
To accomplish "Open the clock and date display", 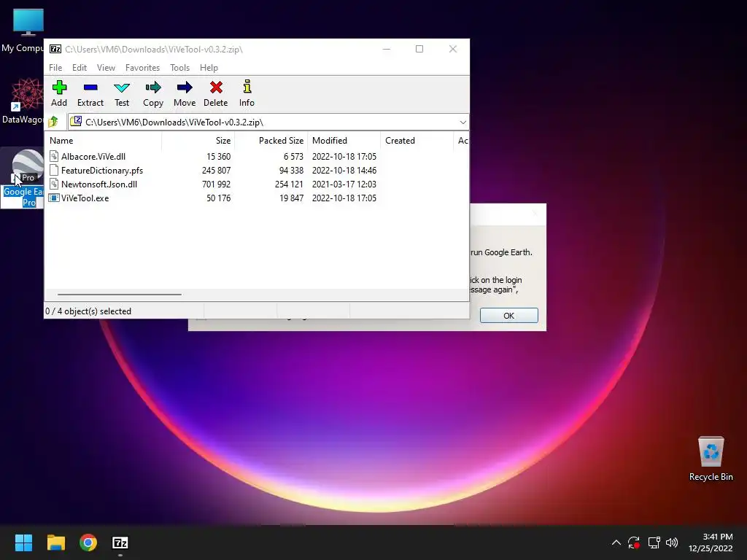I will (711, 542).
